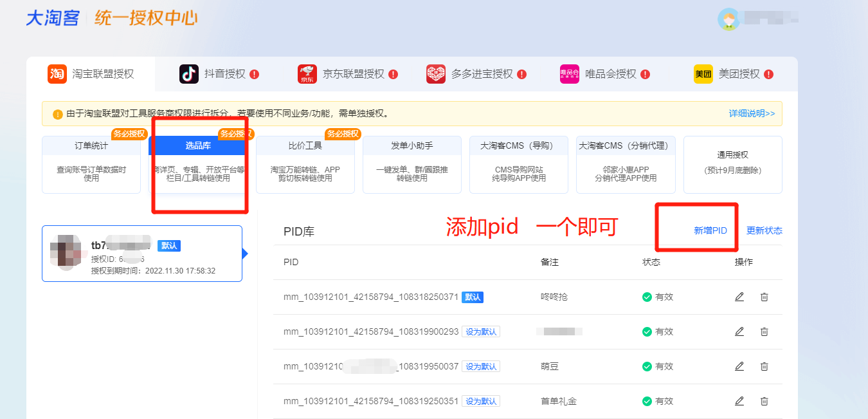Switch to the 美团授权 tab
The width and height of the screenshot is (868, 419).
pyautogui.click(x=734, y=74)
